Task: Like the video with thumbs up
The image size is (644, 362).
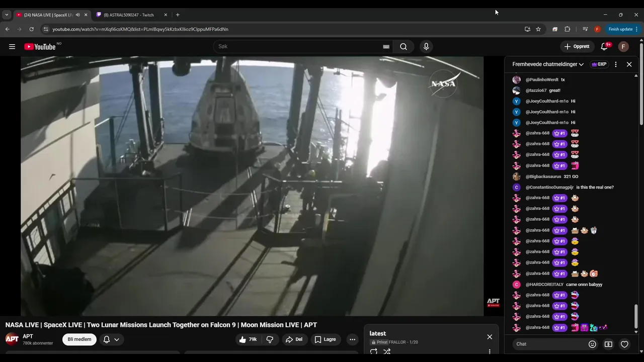Action: (x=248, y=339)
